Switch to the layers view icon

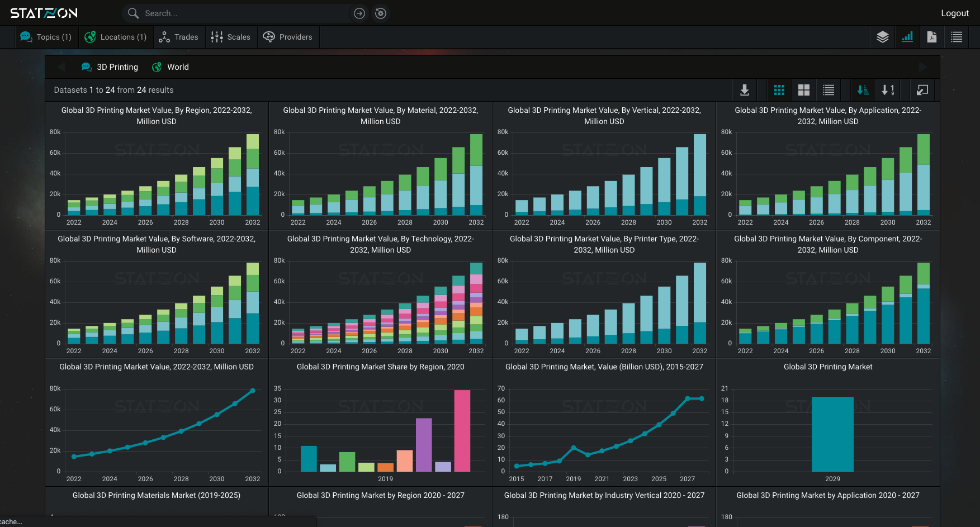[883, 37]
